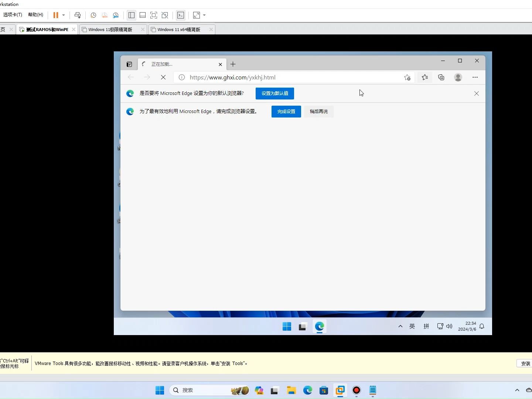The image size is (532, 399).
Task: Open the console view icon
Action: coord(181,15)
